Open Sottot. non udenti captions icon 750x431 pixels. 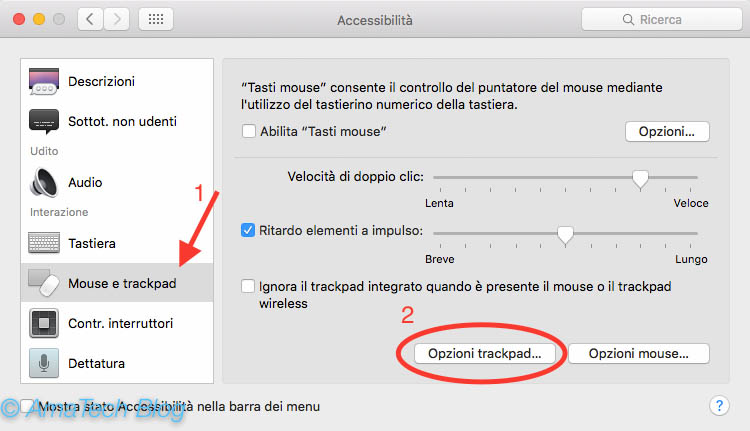[44, 122]
